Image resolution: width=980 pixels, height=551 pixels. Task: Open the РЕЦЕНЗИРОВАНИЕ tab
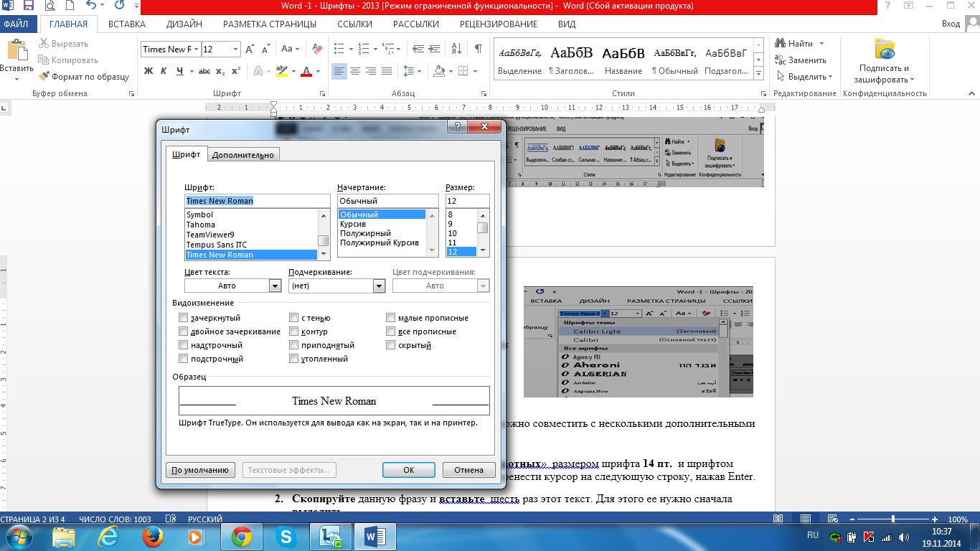[498, 24]
